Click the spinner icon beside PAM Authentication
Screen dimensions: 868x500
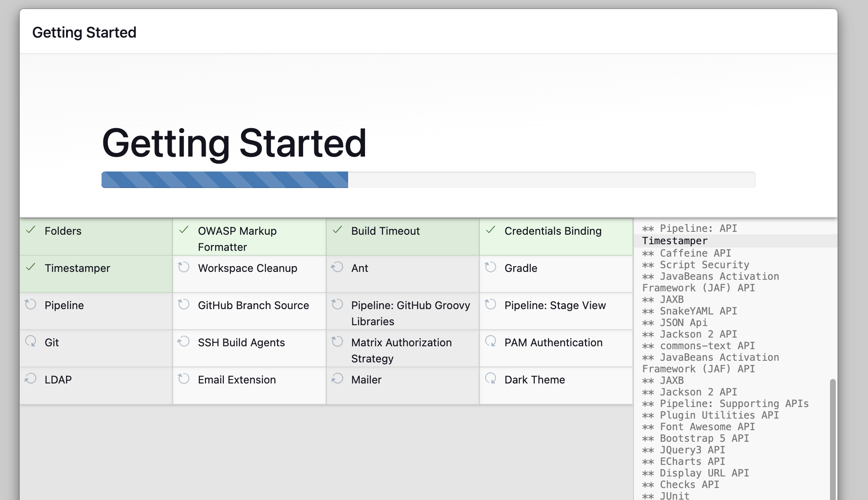tap(491, 341)
